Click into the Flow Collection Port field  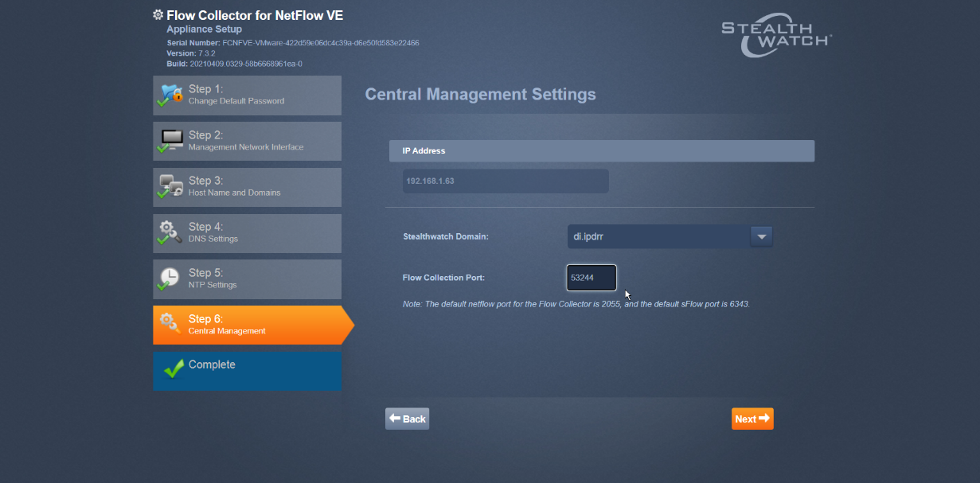coord(591,278)
